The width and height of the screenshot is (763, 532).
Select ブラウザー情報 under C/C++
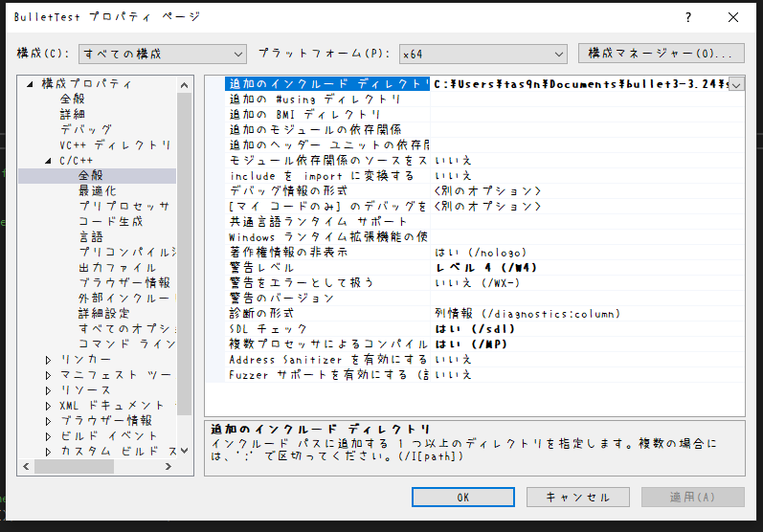[x=124, y=283]
